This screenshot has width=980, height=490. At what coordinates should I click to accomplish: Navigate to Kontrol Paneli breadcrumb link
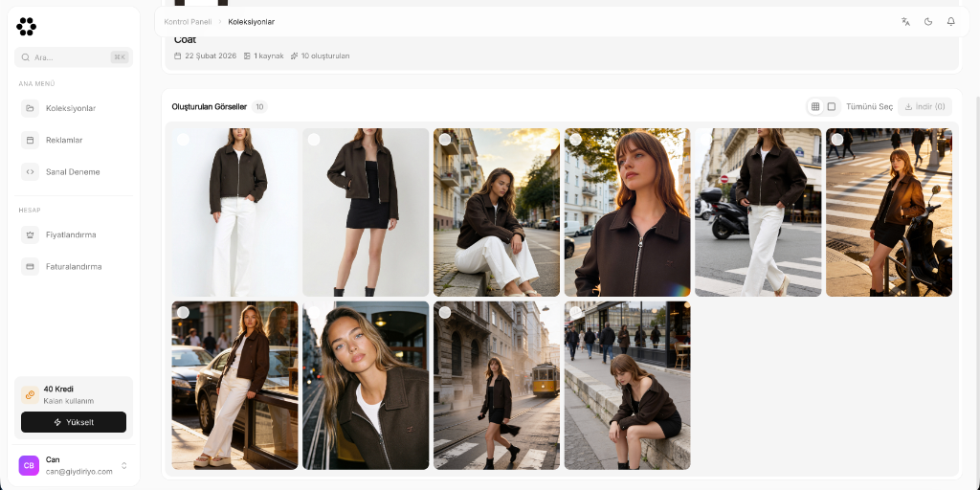point(188,21)
